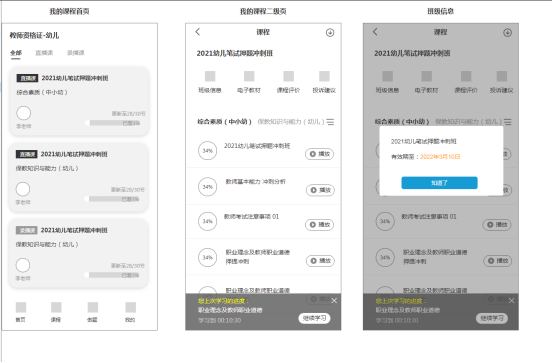Open 电子教材 icon in 我的课程二级页 screen
This screenshot has height=363, width=553.
(249, 76)
